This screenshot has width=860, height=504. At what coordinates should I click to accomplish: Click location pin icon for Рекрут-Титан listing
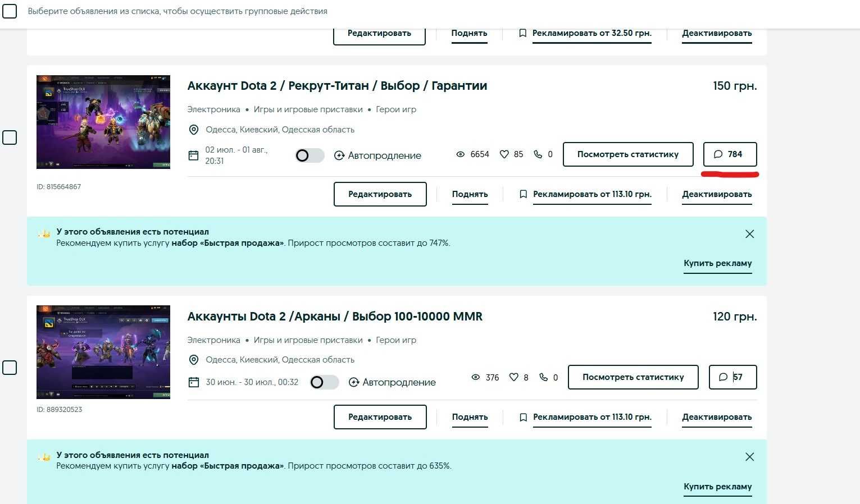coord(194,130)
